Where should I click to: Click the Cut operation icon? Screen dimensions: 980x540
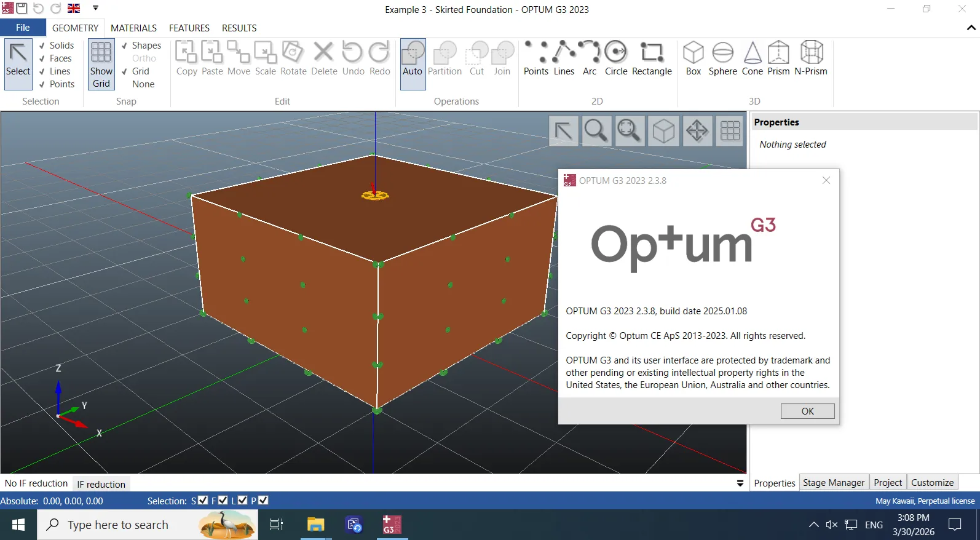(477, 58)
